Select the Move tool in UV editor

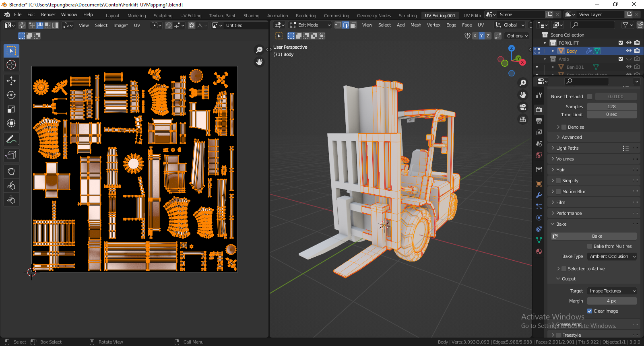(x=11, y=81)
